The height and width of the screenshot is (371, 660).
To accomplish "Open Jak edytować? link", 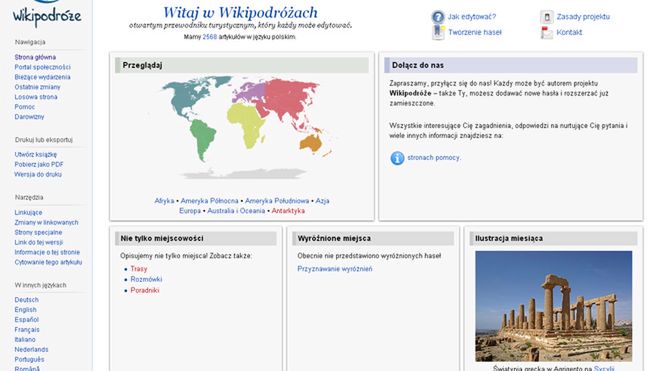I will pos(471,17).
